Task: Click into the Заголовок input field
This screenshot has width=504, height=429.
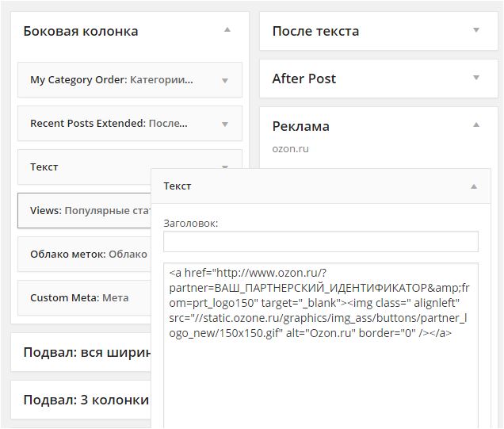Action: point(320,242)
